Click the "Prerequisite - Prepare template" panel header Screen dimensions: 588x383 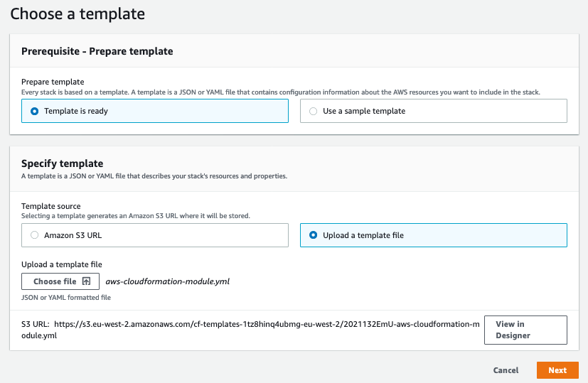pyautogui.click(x=97, y=51)
